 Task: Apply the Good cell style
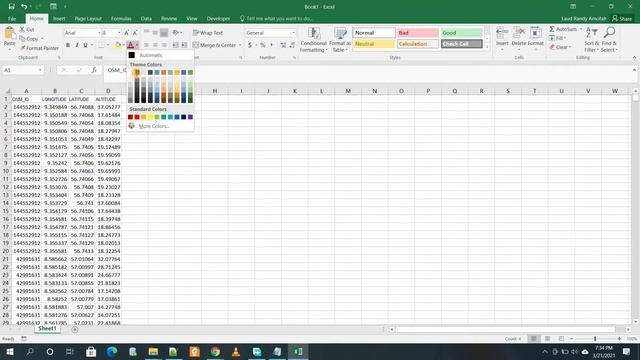click(x=462, y=33)
